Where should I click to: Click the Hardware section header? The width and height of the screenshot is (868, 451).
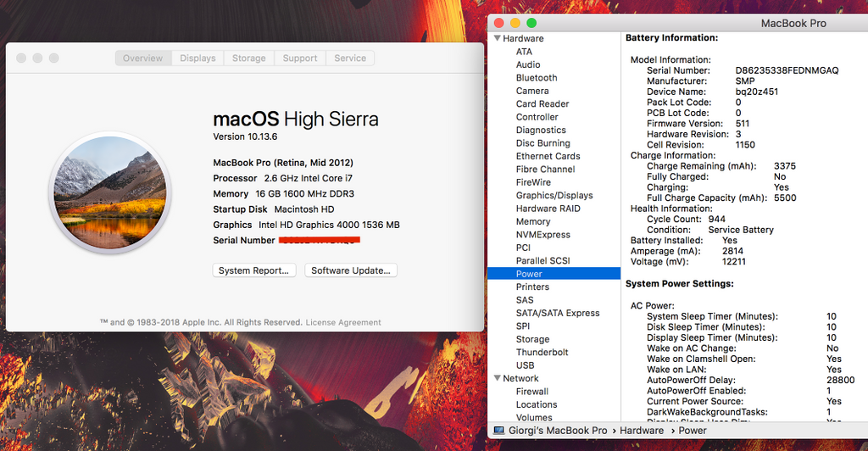click(x=523, y=38)
